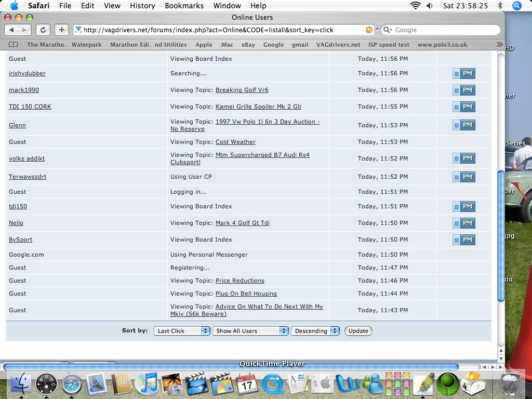
Task: Open the bookmarks library book icon
Action: tap(14, 45)
